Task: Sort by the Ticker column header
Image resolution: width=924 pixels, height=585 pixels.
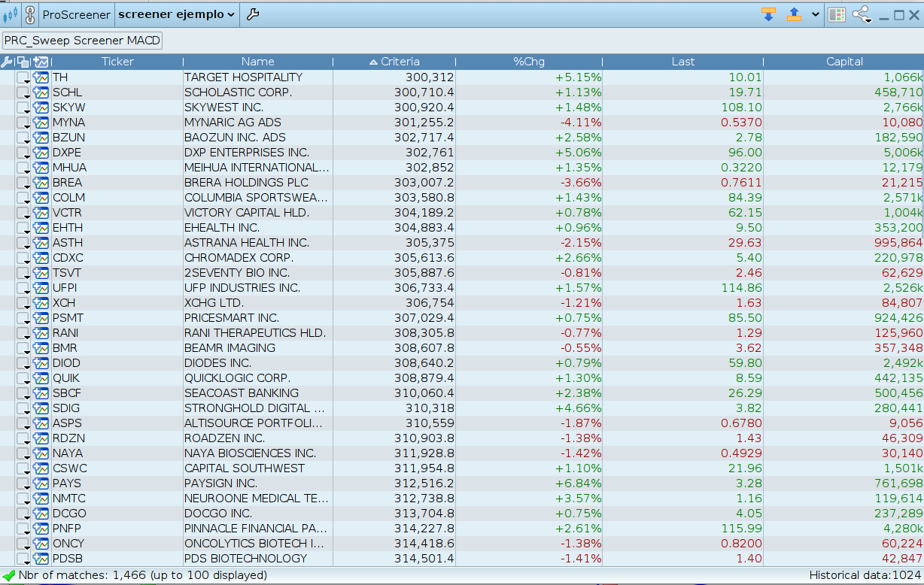Action: [117, 62]
